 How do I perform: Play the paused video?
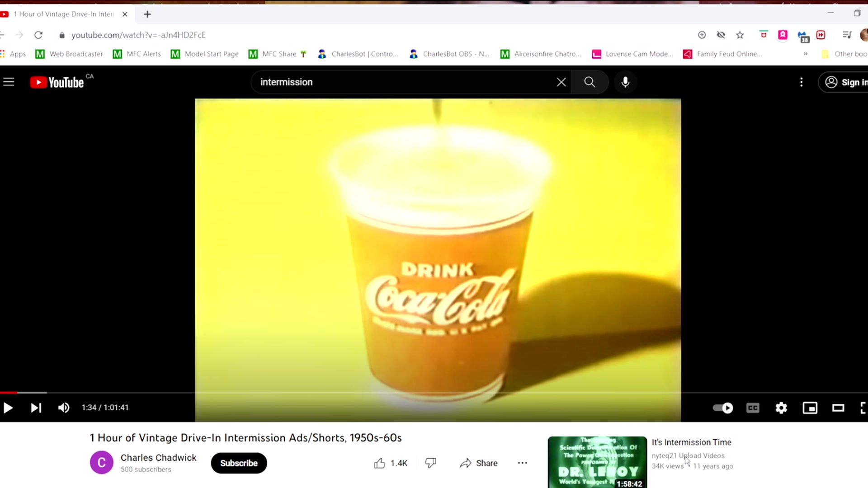coord(8,408)
